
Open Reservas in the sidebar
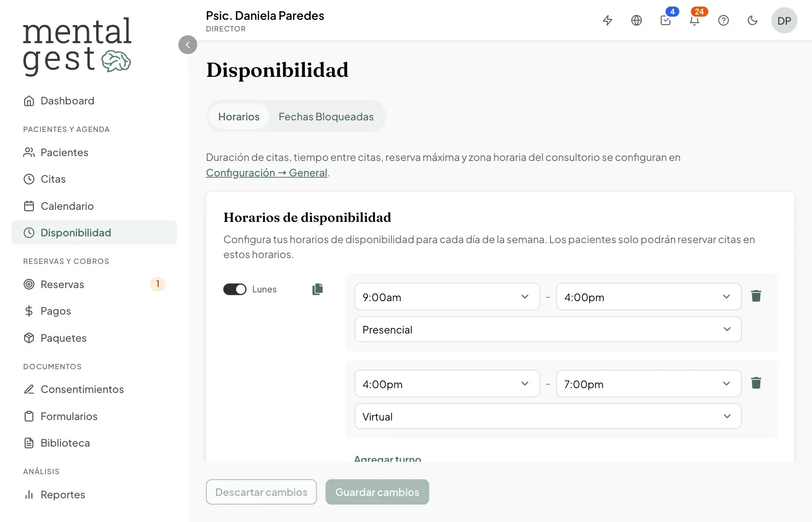pos(94,284)
